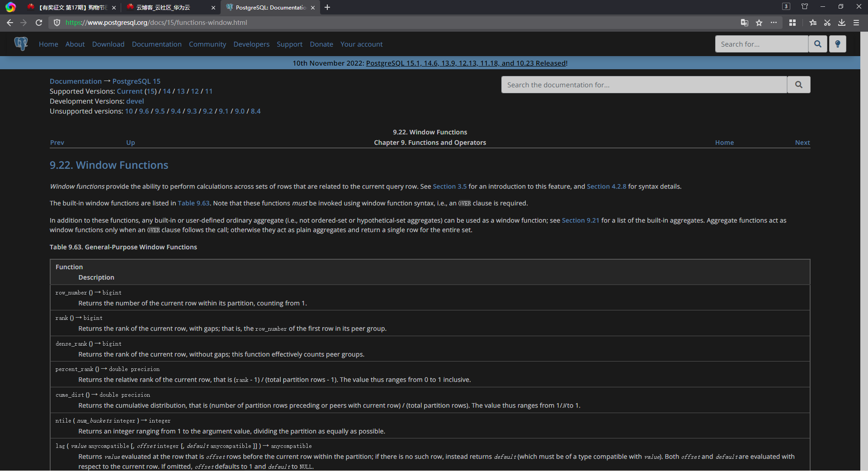
Task: Open the Download menu item
Action: [x=108, y=44]
